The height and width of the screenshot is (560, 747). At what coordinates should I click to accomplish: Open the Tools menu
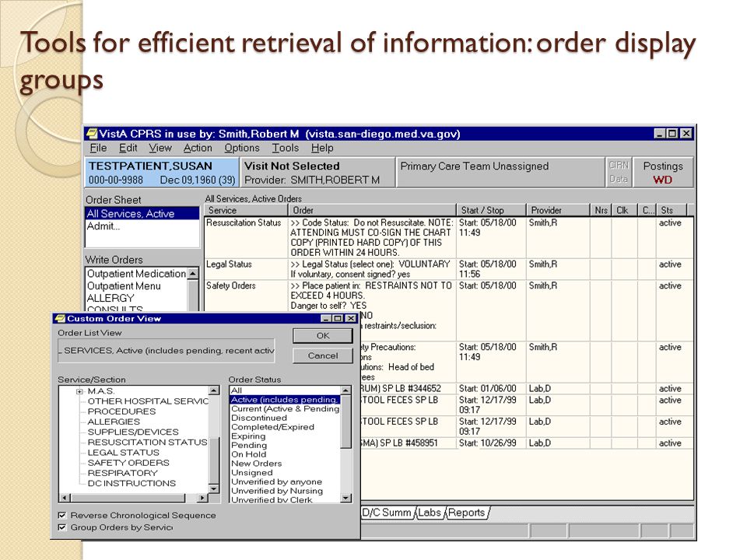point(286,148)
